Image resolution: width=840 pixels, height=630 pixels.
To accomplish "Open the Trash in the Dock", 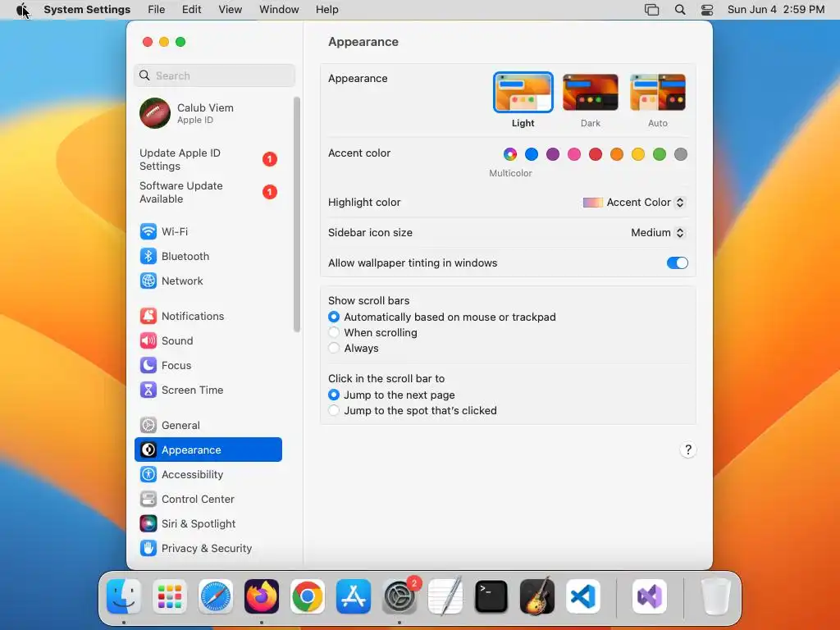I will 715,596.
